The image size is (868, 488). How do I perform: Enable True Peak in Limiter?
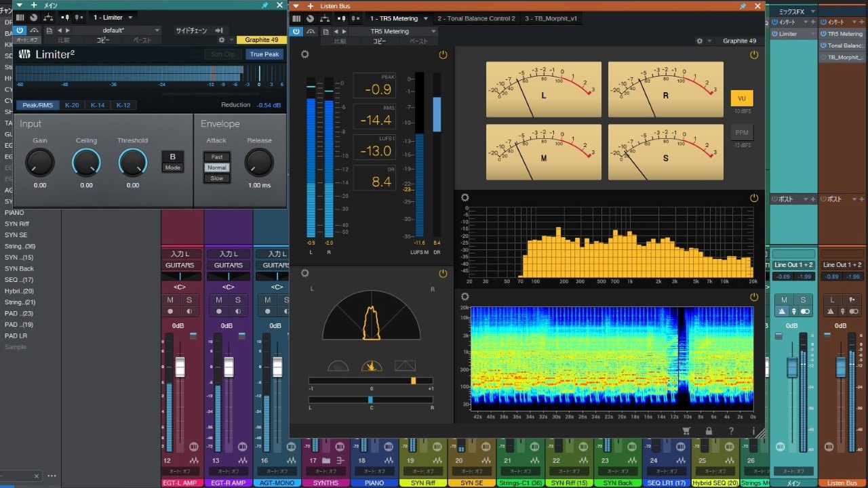(x=264, y=54)
